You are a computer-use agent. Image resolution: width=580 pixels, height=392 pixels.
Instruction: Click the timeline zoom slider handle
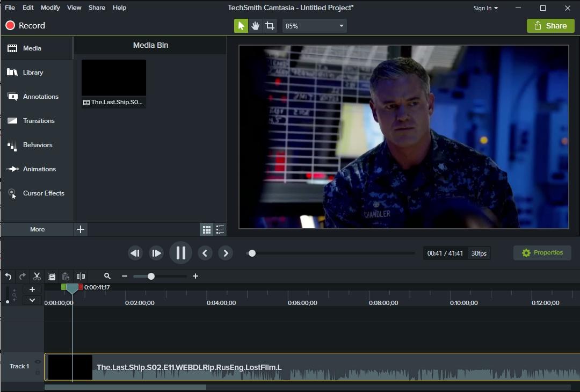pyautogui.click(x=151, y=276)
